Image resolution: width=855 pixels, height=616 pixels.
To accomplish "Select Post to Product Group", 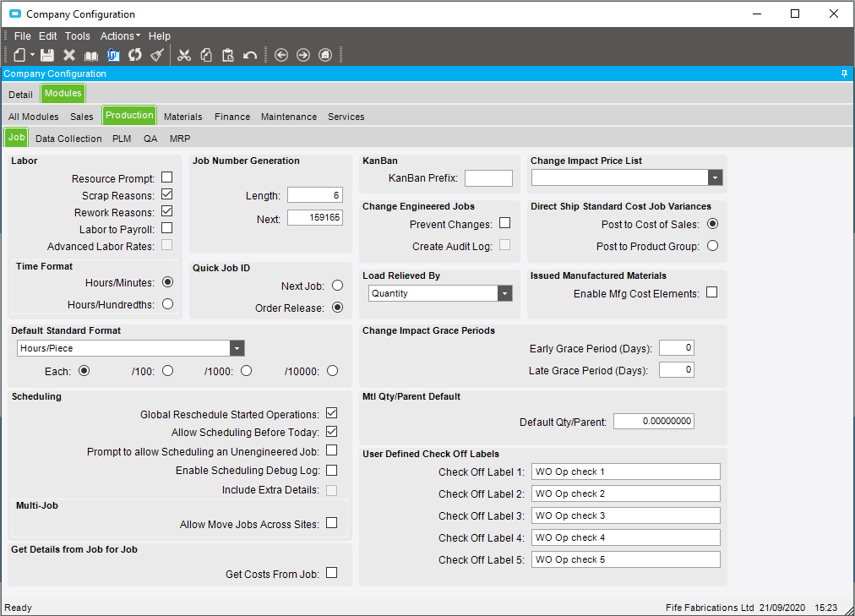I will click(x=713, y=246).
